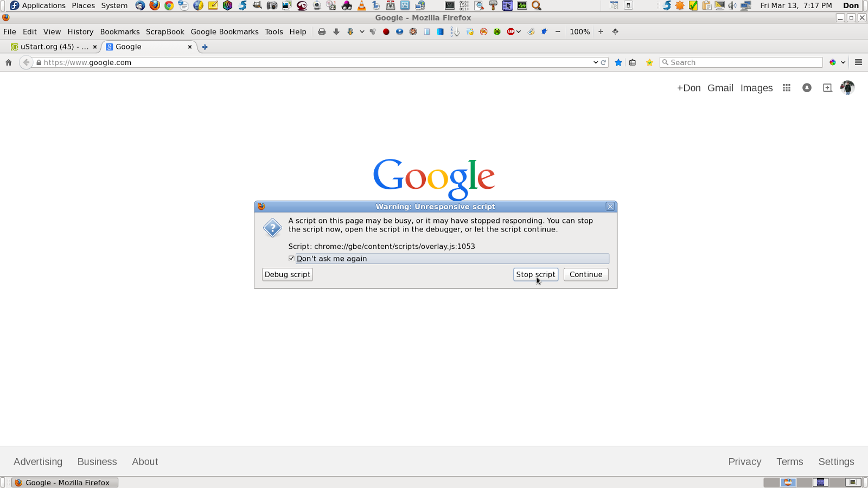This screenshot has height=488, width=868.
Task: Open the Gmail link
Action: 720,88
